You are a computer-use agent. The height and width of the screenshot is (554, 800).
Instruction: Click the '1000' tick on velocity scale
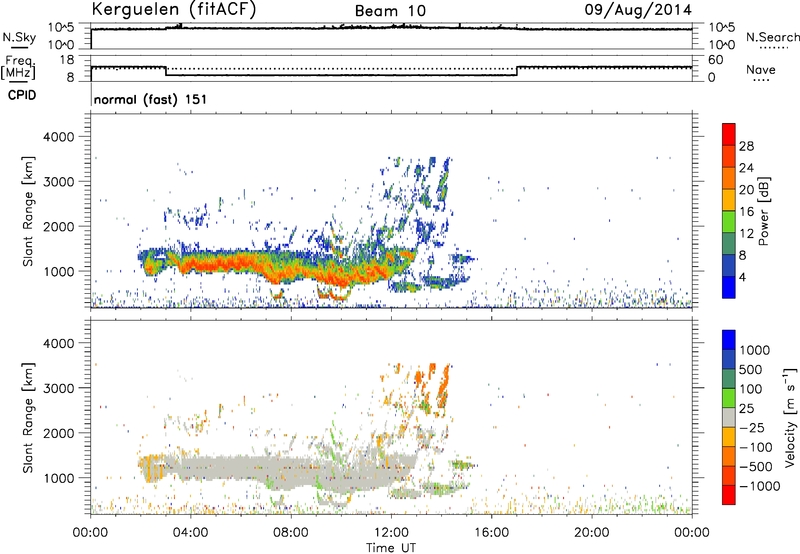pos(755,350)
